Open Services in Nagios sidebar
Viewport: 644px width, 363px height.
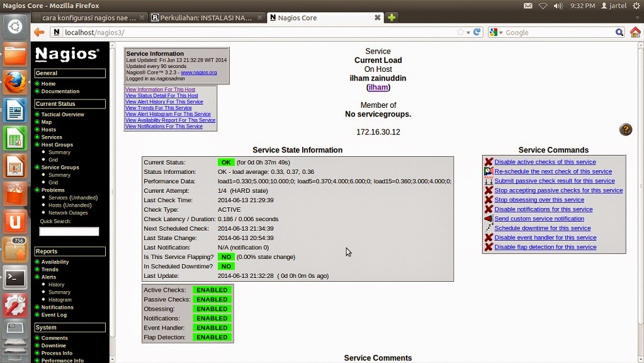pyautogui.click(x=52, y=137)
